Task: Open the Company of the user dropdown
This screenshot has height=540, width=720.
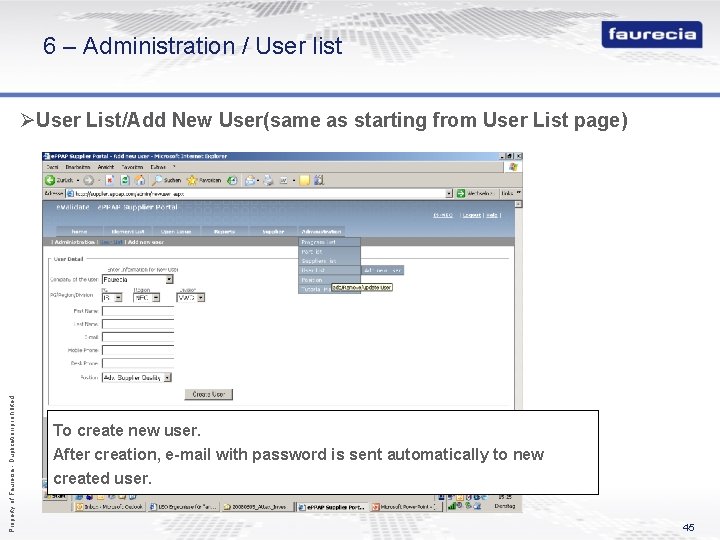Action: point(169,280)
